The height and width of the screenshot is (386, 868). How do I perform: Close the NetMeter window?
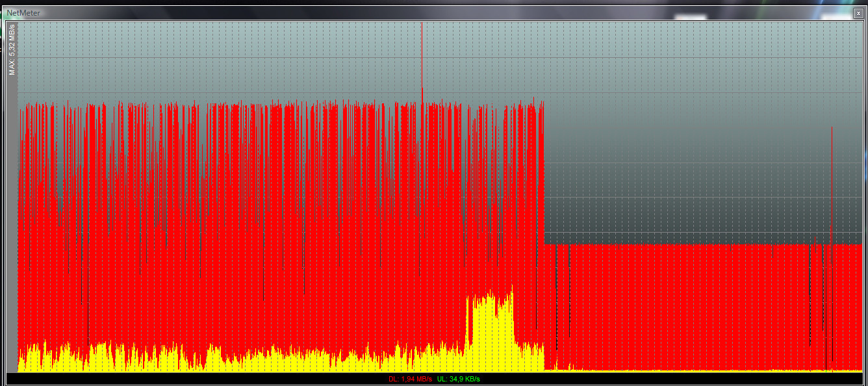(x=858, y=13)
